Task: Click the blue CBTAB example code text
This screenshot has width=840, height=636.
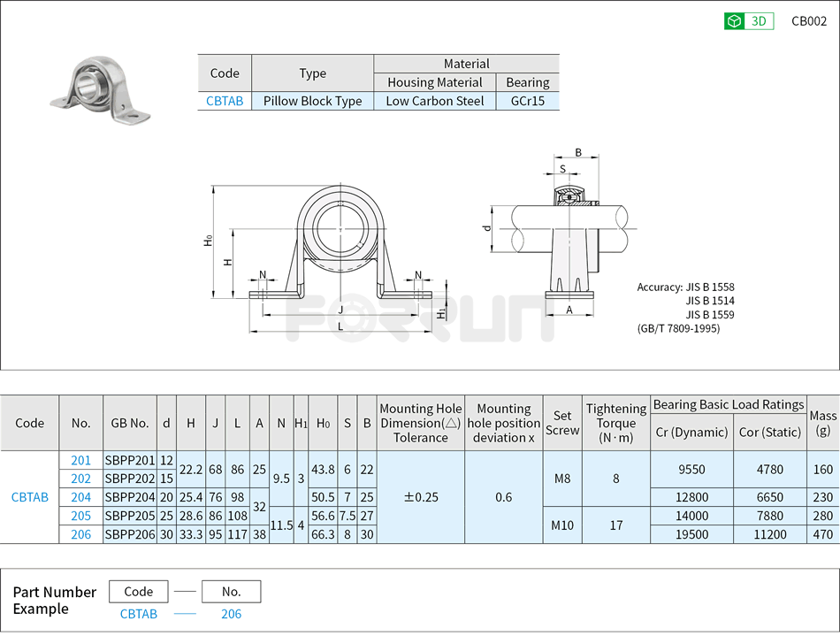Action: (139, 614)
